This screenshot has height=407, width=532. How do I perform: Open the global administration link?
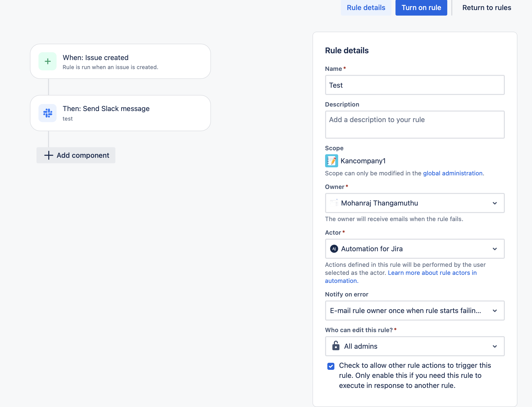(453, 173)
